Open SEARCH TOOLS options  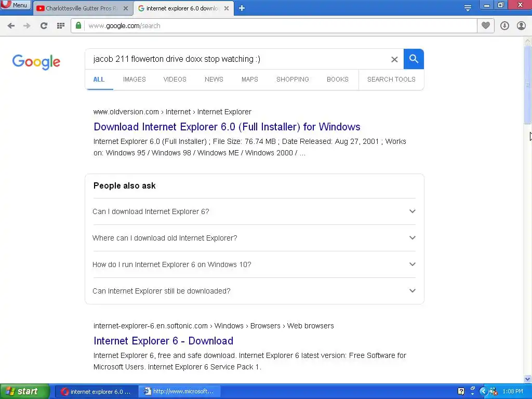click(391, 79)
